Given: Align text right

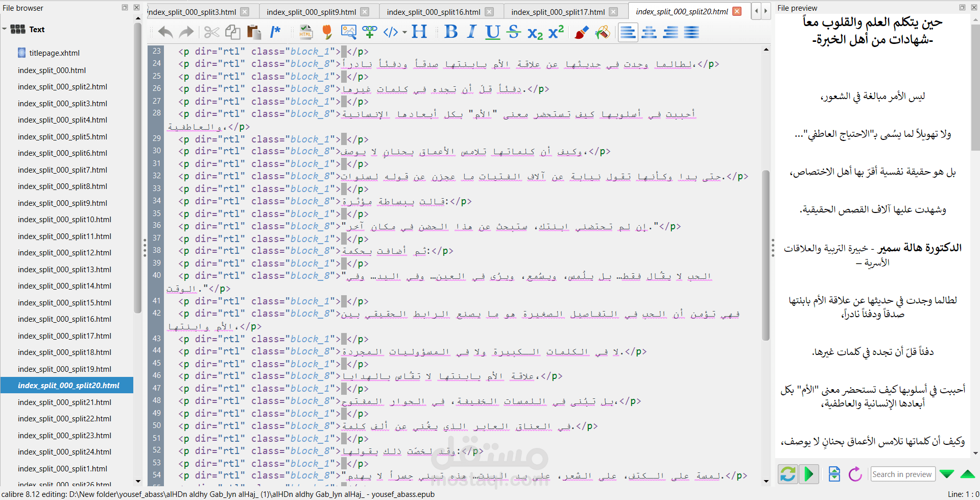Looking at the screenshot, I should 671,32.
